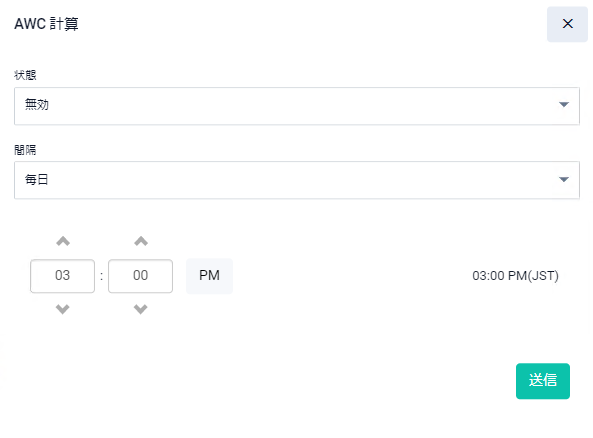Focus the hour input field showing 03
Screen dimensions: 593x438
coord(62,276)
